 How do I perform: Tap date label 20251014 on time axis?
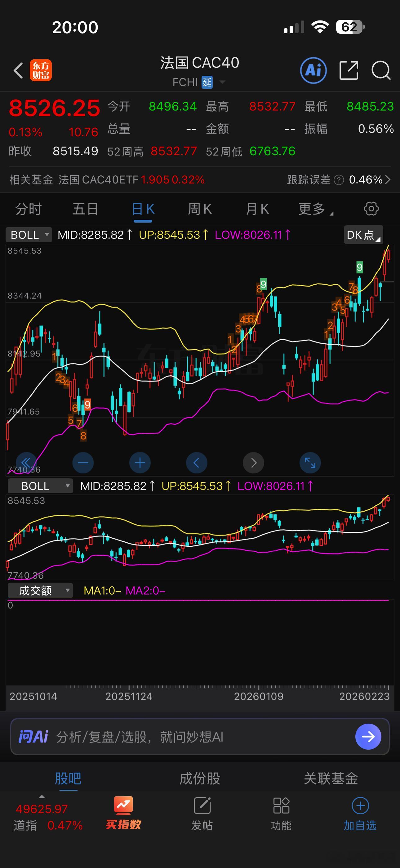(33, 696)
